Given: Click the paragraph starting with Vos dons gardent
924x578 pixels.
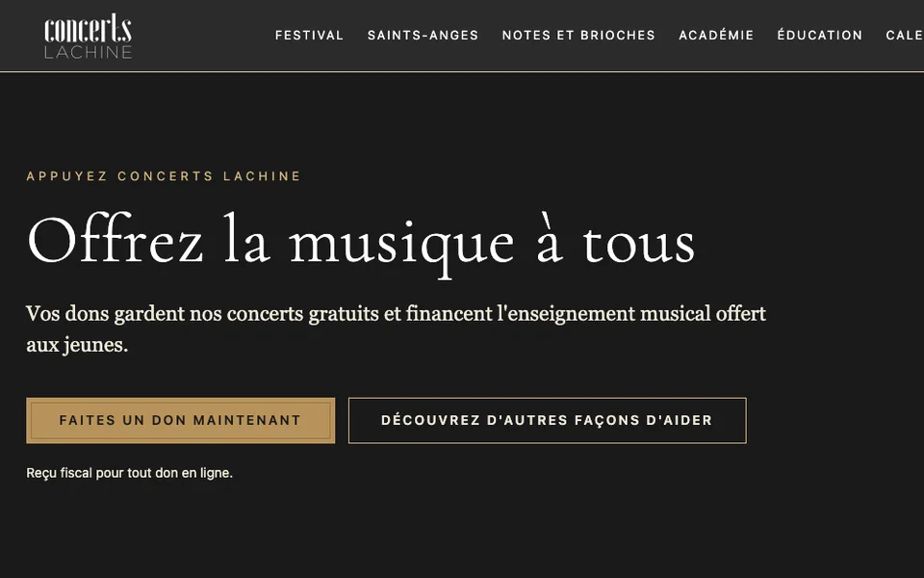Looking at the screenshot, I should (396, 329).
